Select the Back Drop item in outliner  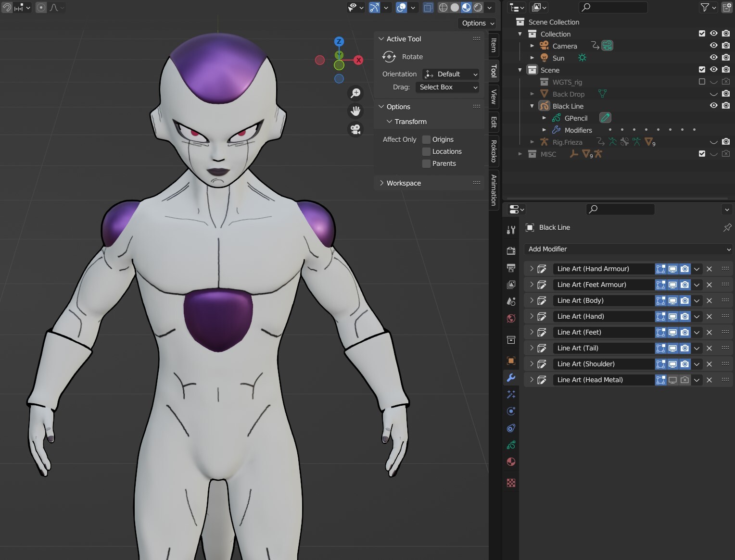coord(568,94)
